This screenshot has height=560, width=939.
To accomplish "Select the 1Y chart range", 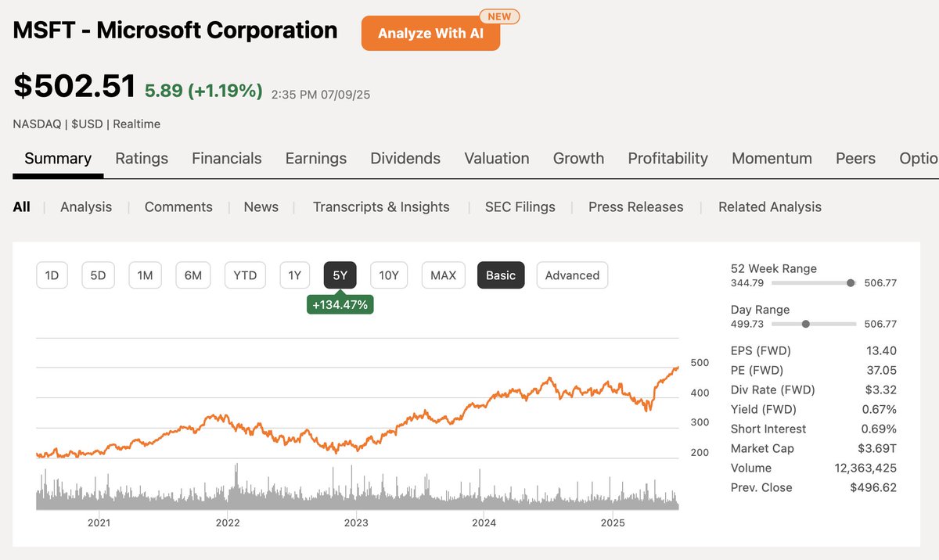I will click(x=294, y=275).
